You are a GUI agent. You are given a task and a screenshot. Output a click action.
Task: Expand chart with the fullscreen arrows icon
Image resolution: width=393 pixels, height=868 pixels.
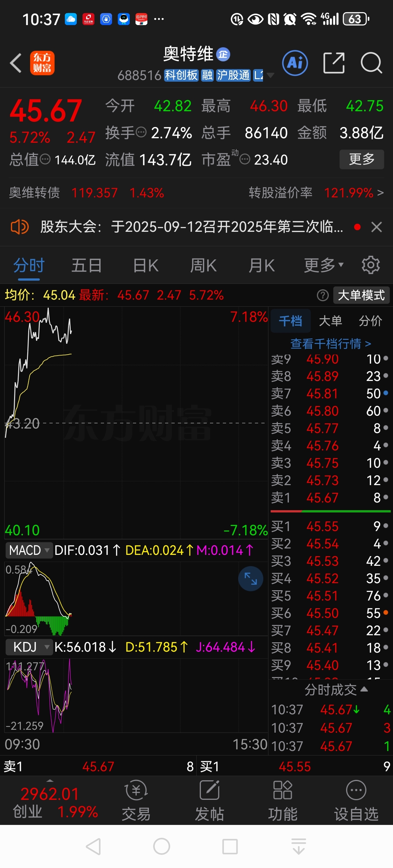click(x=251, y=579)
